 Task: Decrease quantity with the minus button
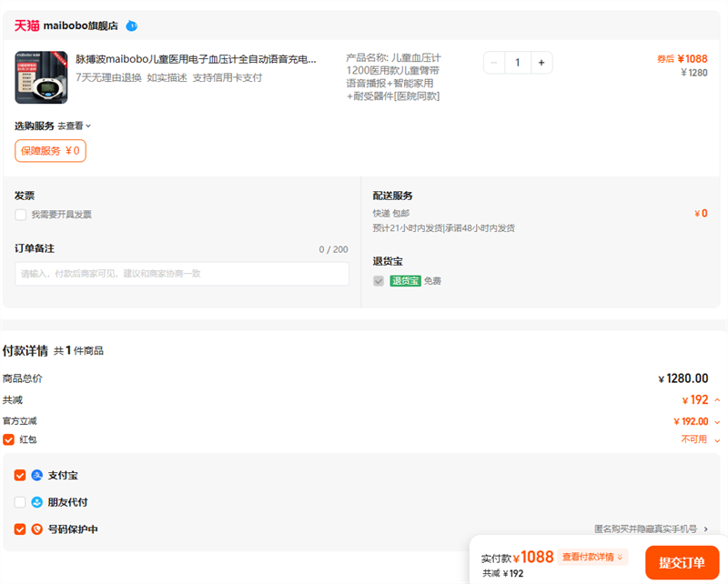click(494, 63)
